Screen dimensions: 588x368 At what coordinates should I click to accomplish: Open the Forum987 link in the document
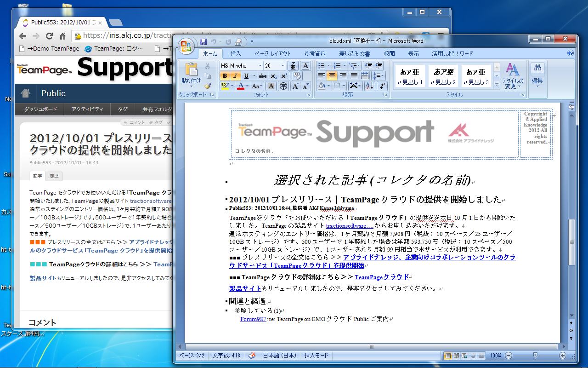coord(253,319)
